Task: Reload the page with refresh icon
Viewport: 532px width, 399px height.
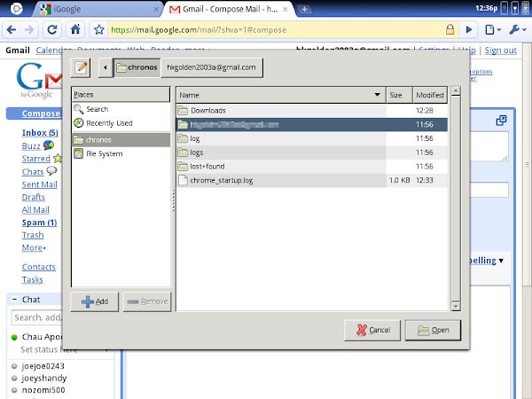Action: [x=52, y=30]
